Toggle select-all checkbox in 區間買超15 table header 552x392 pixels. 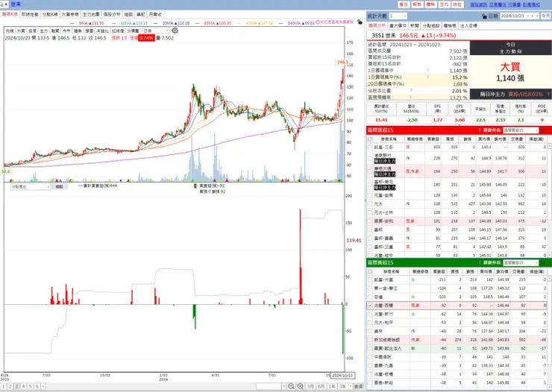(x=370, y=139)
